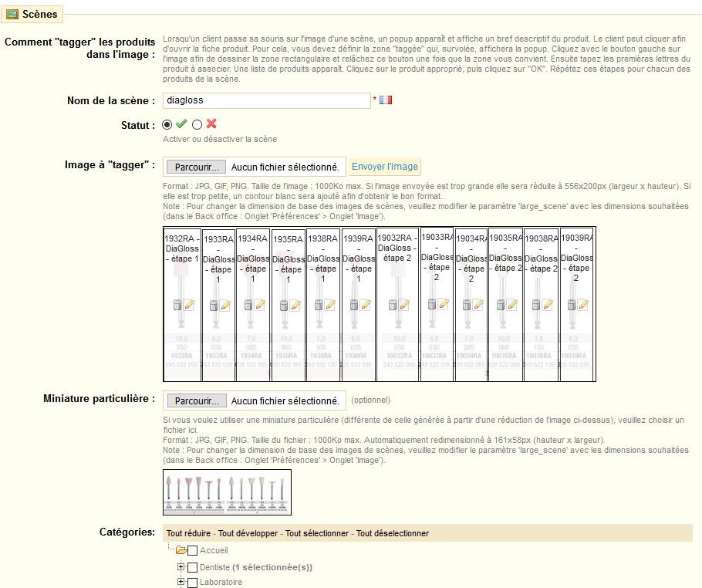Edit the 19039RA tagged zone
Screen dimensions: 702x588
pos(583,305)
